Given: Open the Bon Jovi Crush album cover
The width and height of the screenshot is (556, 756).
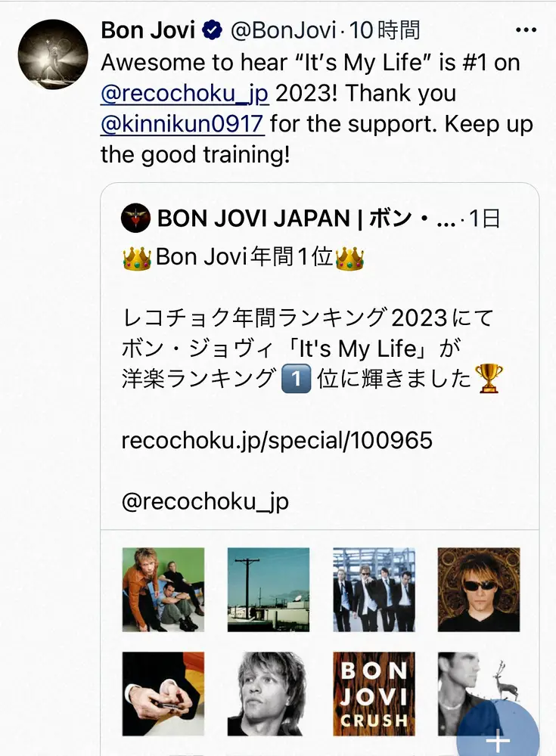Looking at the screenshot, I should coord(374,692).
